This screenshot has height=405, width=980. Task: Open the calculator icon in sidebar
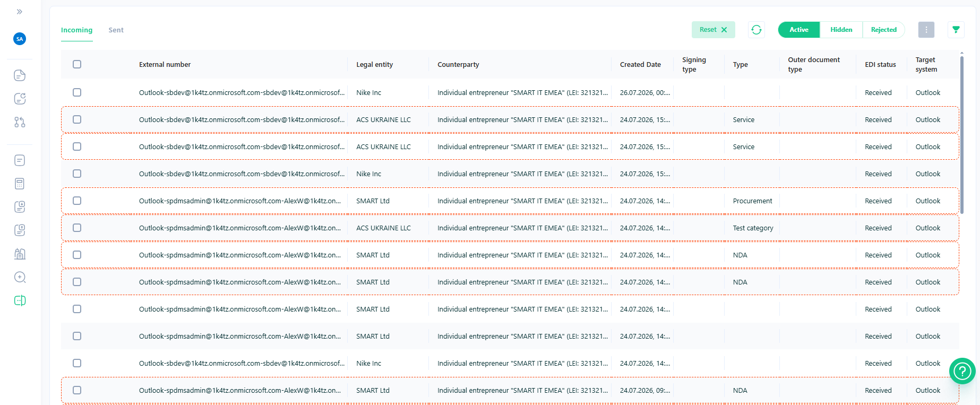[x=20, y=184]
